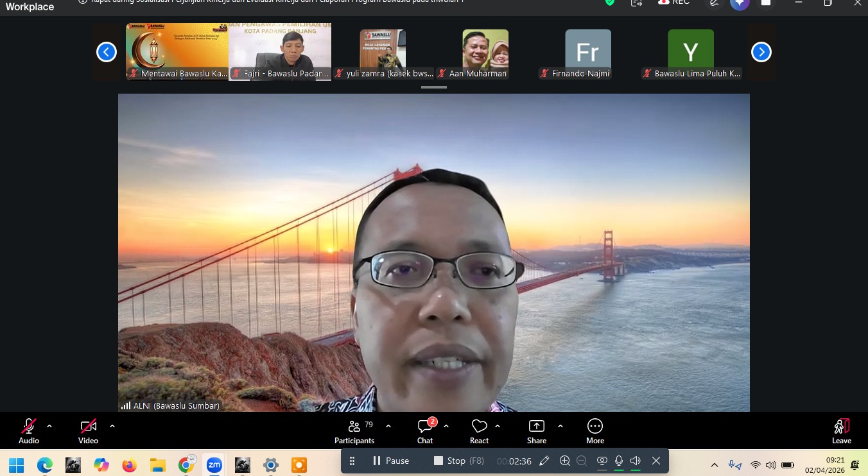Expand the Audio options arrow

point(49,426)
